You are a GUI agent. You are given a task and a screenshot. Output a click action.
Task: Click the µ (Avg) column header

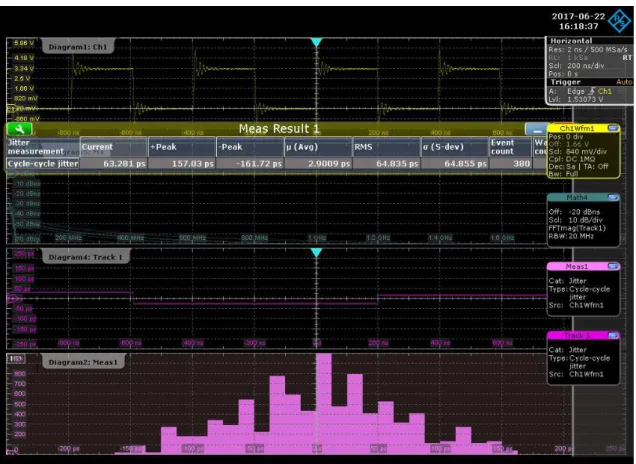318,147
